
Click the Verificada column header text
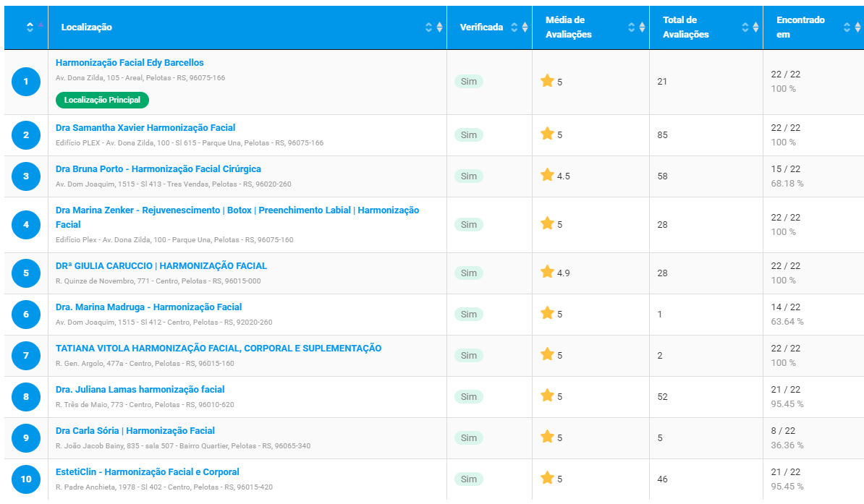(x=482, y=27)
